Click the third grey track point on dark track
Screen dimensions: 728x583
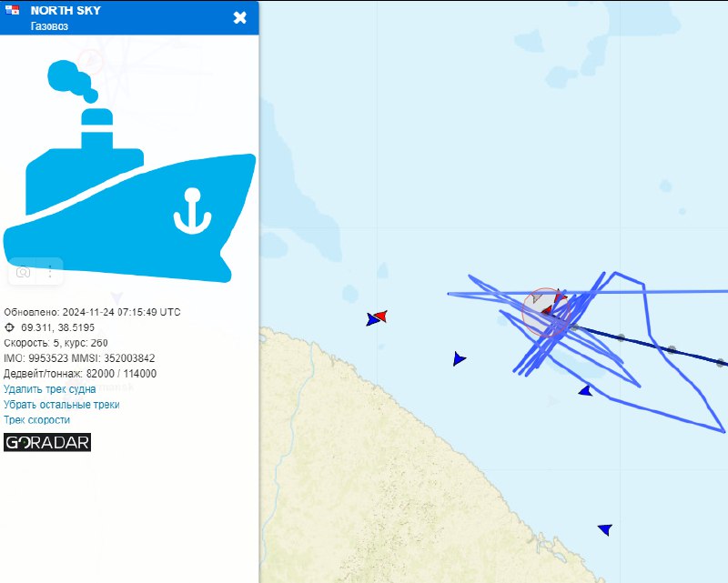[672, 349]
